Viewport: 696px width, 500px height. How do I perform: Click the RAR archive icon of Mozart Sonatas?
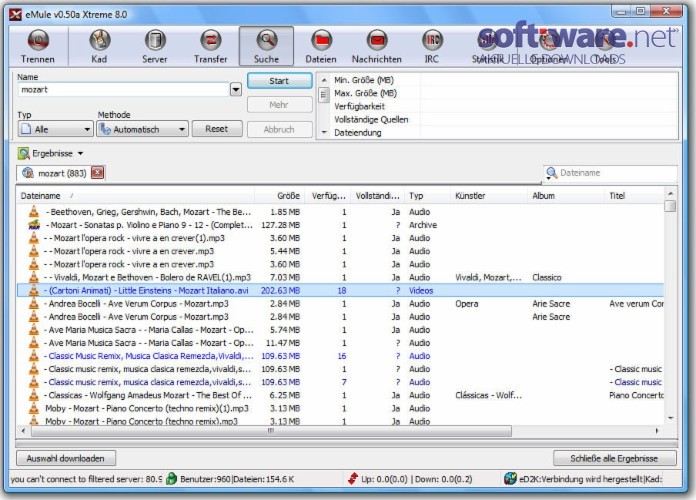click(x=34, y=225)
